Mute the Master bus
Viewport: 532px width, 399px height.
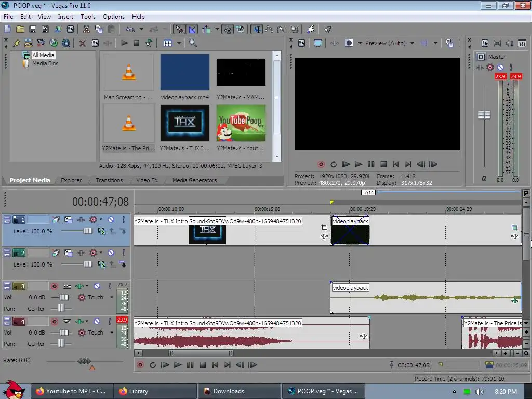[500, 67]
